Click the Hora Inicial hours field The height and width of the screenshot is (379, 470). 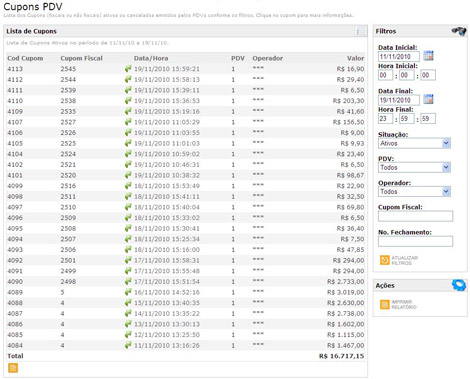click(385, 75)
